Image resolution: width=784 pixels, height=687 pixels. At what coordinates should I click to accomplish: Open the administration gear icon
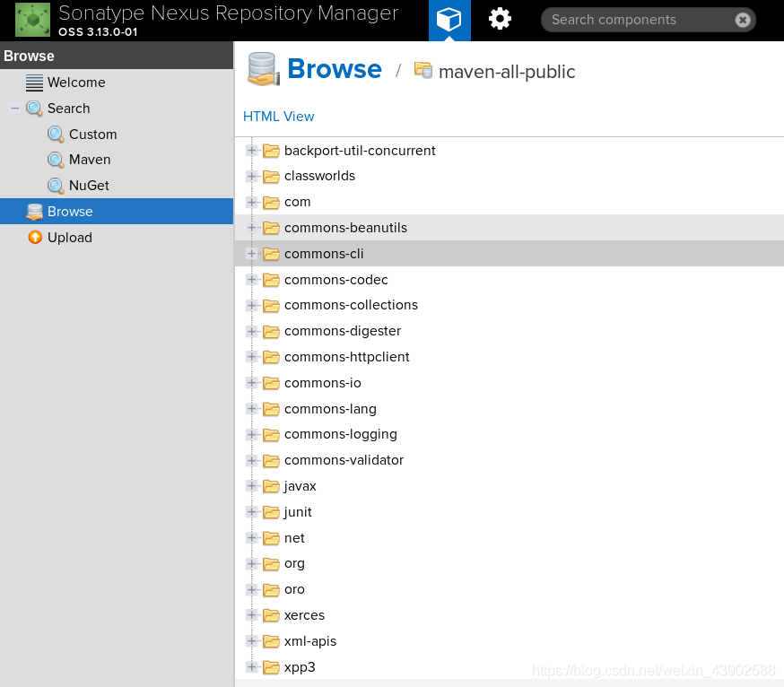tap(500, 20)
